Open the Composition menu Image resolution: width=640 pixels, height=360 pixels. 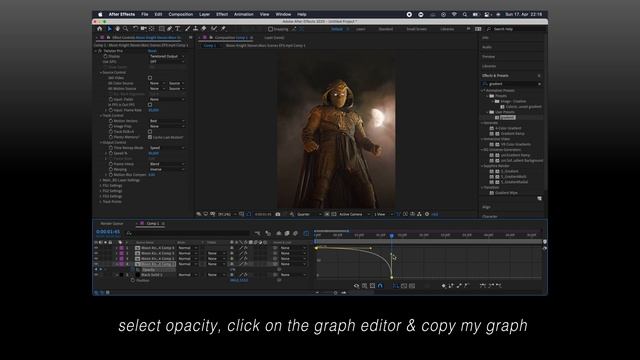point(180,14)
